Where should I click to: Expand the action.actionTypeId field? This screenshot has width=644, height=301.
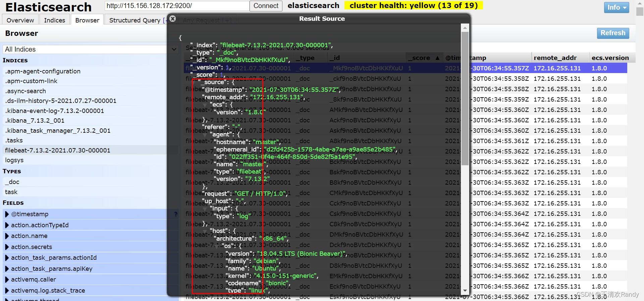click(x=7, y=225)
